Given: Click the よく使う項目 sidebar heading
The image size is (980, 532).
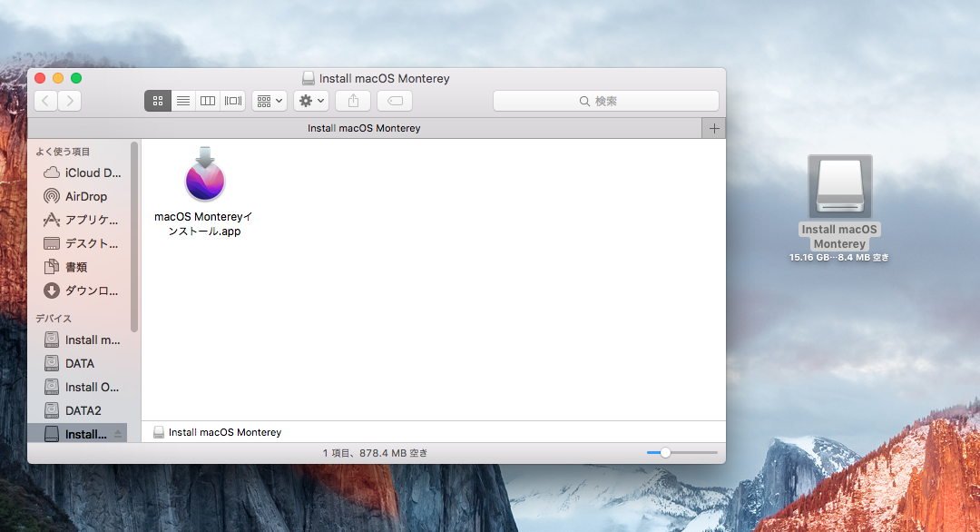Looking at the screenshot, I should point(63,152).
